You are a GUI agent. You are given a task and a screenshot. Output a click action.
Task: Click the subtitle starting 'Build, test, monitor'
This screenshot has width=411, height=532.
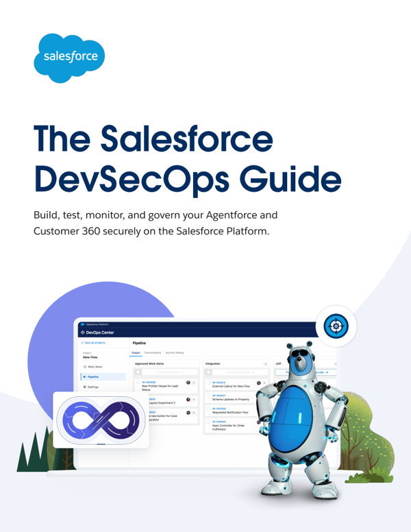click(155, 223)
